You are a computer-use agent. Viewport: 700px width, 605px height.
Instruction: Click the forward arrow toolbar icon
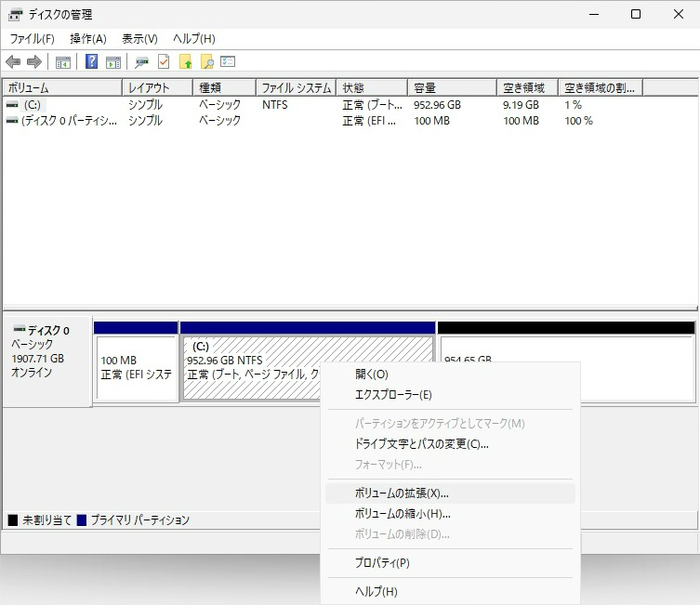click(34, 62)
